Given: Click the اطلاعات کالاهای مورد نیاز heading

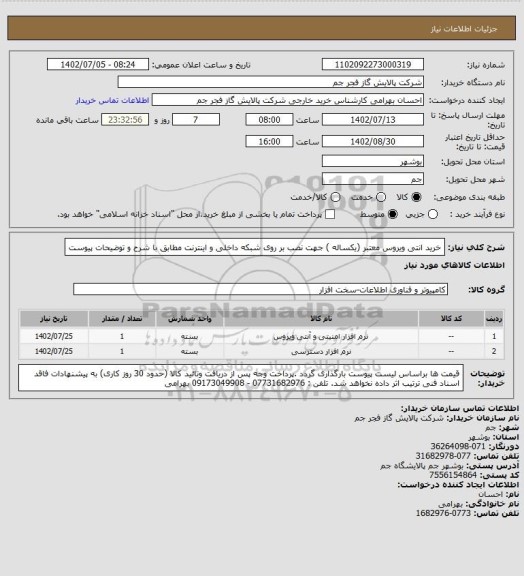Looking at the screenshot, I should coord(455,265).
